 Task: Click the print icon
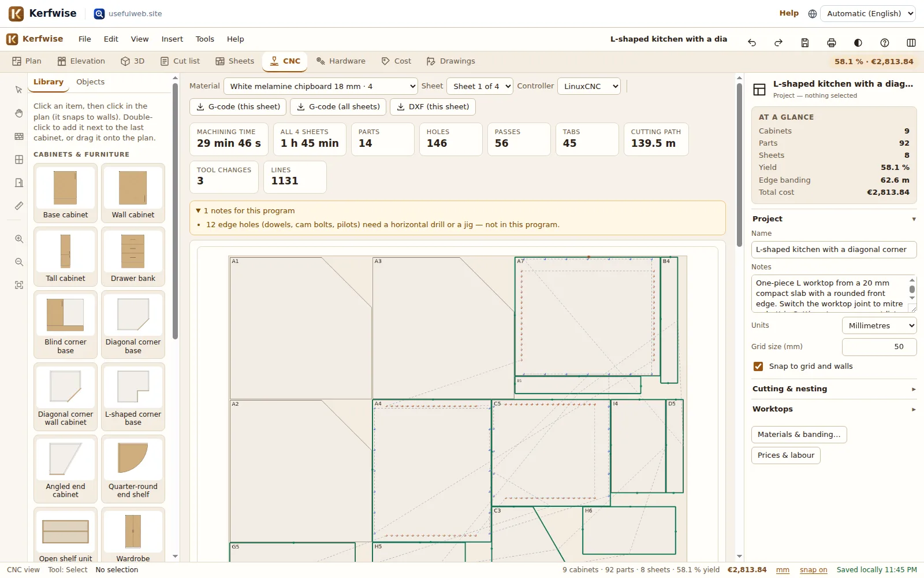point(832,43)
